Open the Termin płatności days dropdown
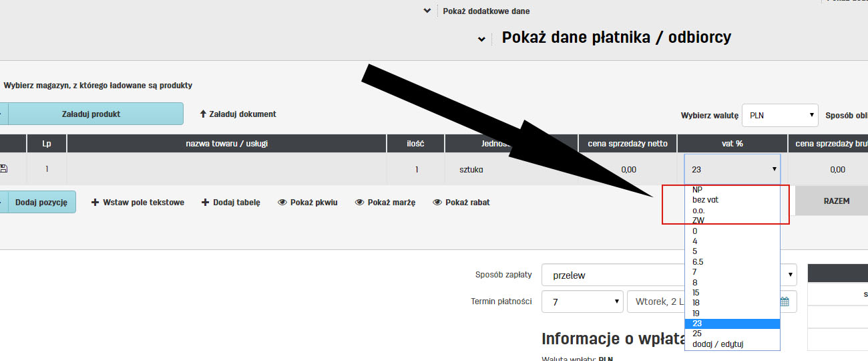The height and width of the screenshot is (361, 868). tap(582, 302)
